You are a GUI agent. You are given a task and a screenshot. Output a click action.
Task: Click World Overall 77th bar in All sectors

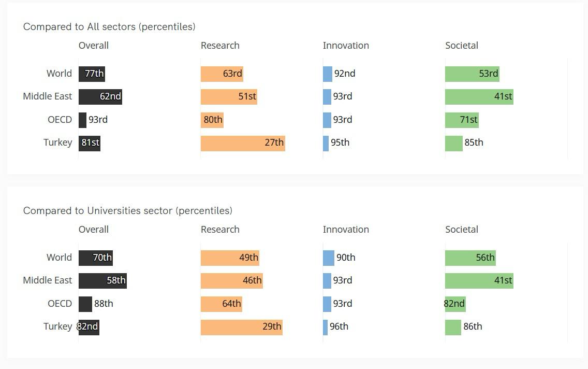pos(92,74)
